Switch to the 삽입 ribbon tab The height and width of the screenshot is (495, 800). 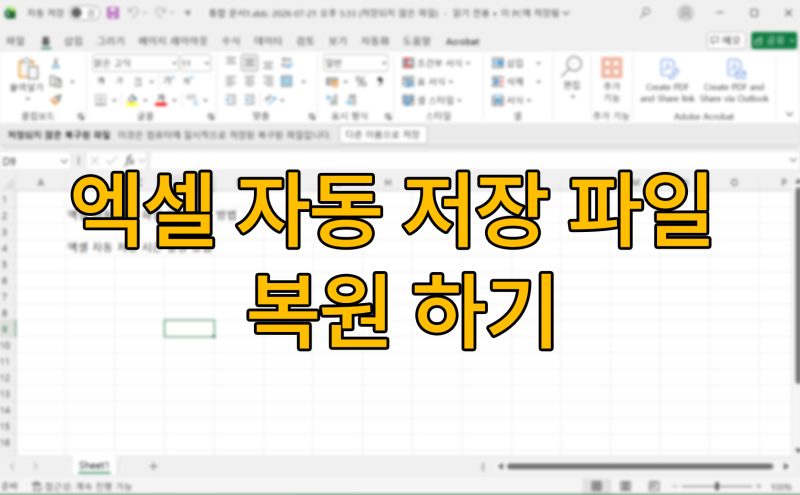[73, 41]
